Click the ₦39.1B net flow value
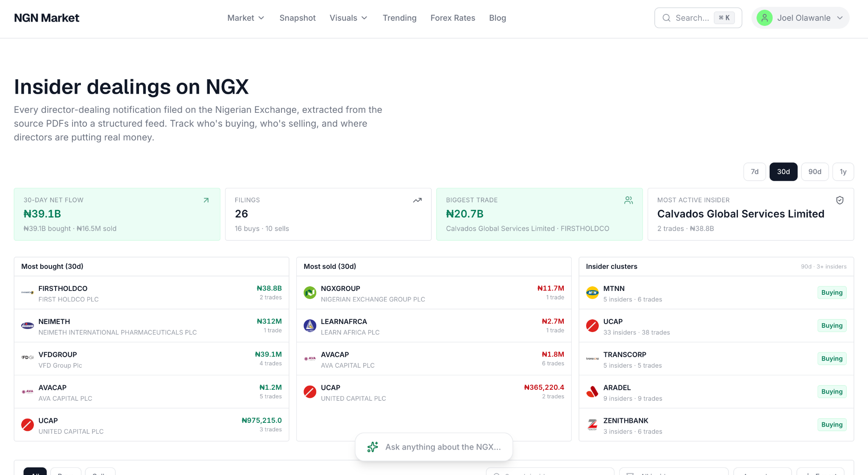 pyautogui.click(x=42, y=214)
